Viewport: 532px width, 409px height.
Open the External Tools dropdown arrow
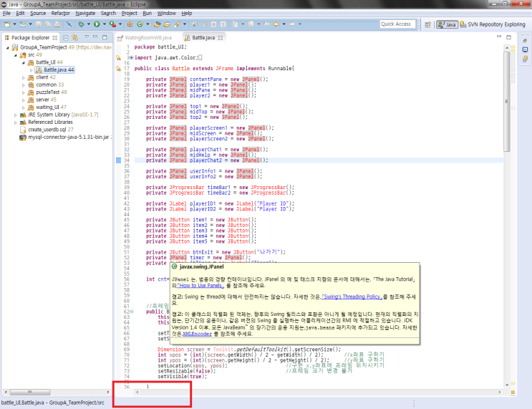(120, 24)
